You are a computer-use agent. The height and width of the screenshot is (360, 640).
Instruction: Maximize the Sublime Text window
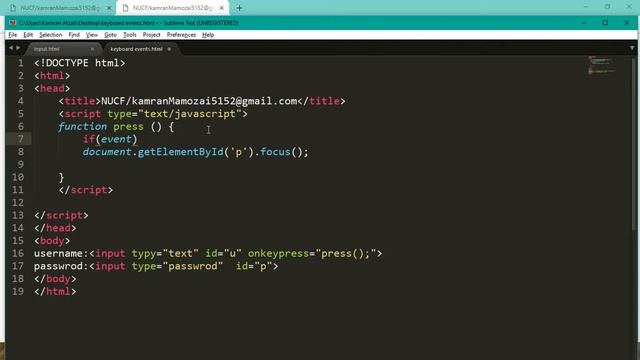605,23
